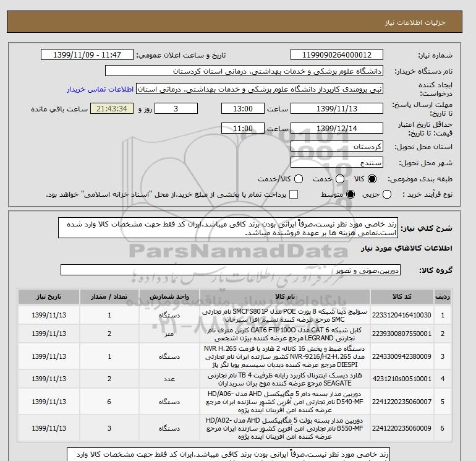Image resolution: width=476 pixels, height=461 pixels.
Task: Click the HD/A02-B550-MF bullet camera name
Action: tap(285, 428)
